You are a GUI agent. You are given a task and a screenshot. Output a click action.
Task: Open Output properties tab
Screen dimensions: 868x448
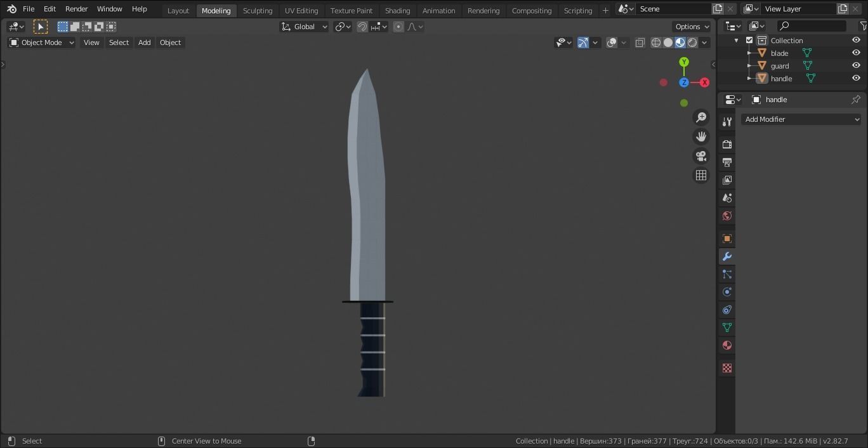[x=727, y=162]
